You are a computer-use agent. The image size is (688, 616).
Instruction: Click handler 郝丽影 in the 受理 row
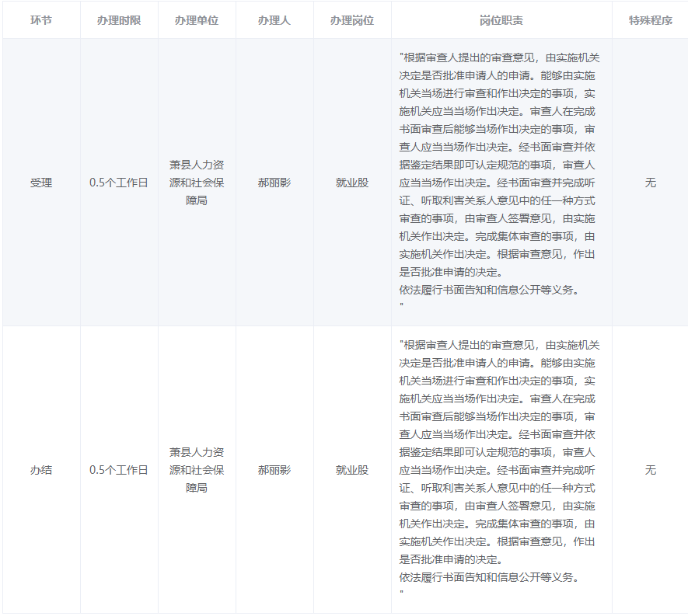(274, 183)
